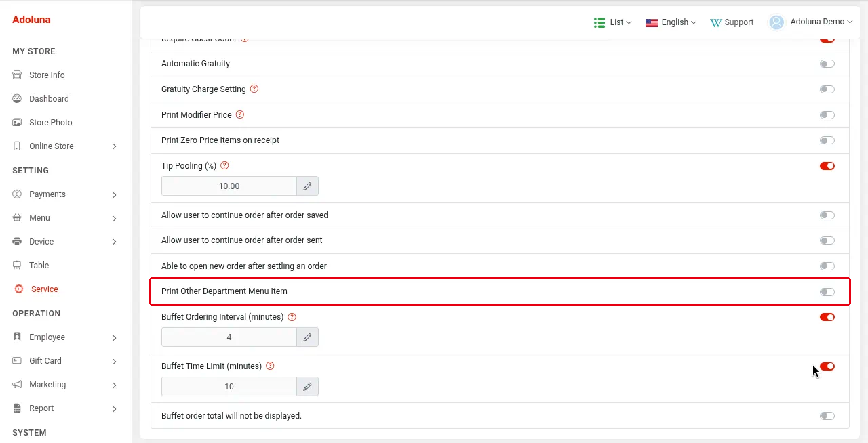Viewport: 868px width, 443px height.
Task: Click the help icon beside Print Modifier Price
Action: (240, 115)
